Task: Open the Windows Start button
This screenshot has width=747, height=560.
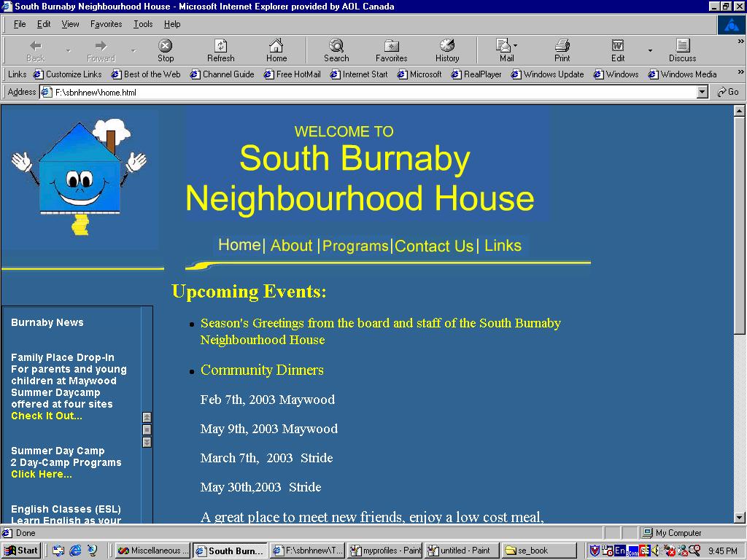Action: point(21,551)
